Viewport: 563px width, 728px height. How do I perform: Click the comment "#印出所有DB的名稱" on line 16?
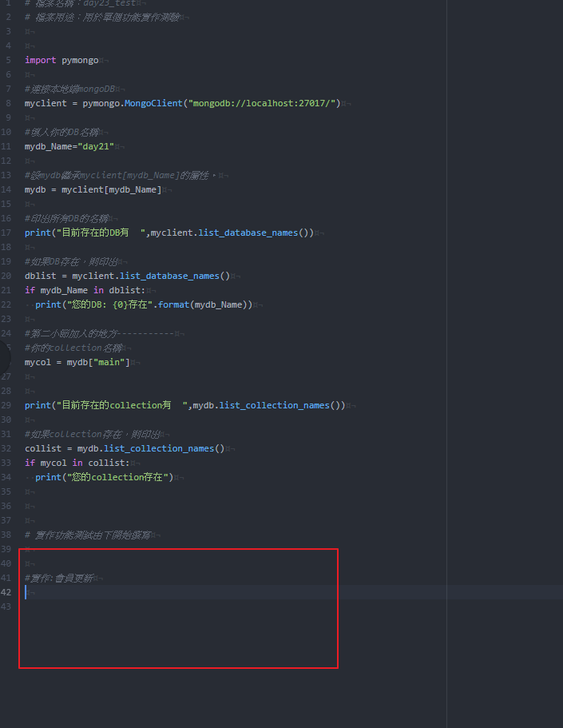coord(67,218)
